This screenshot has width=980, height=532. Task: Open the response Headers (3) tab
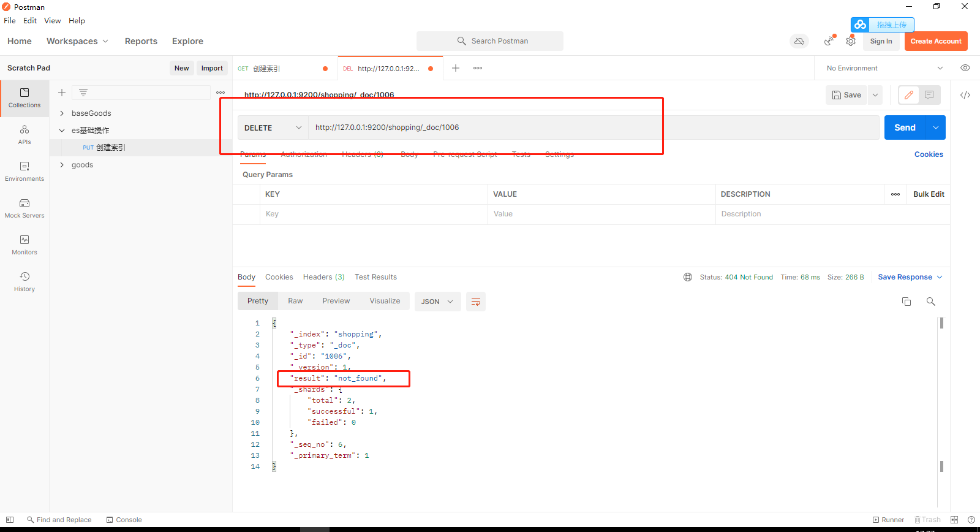click(x=323, y=277)
